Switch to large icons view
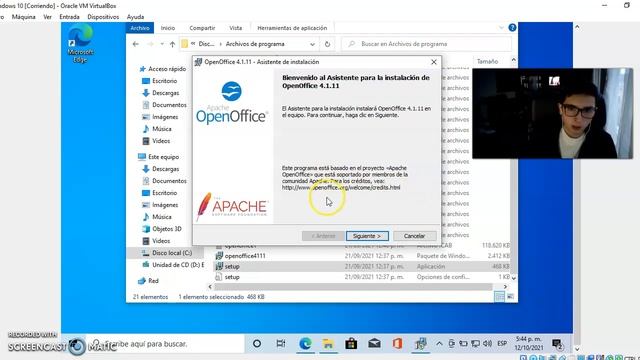This screenshot has height=360, width=640. click(x=510, y=297)
